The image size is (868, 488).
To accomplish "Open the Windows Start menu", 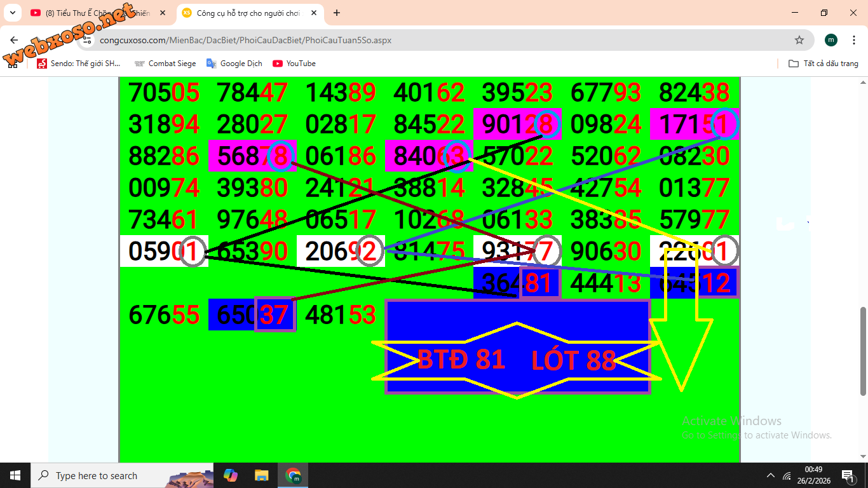I will tap(14, 475).
